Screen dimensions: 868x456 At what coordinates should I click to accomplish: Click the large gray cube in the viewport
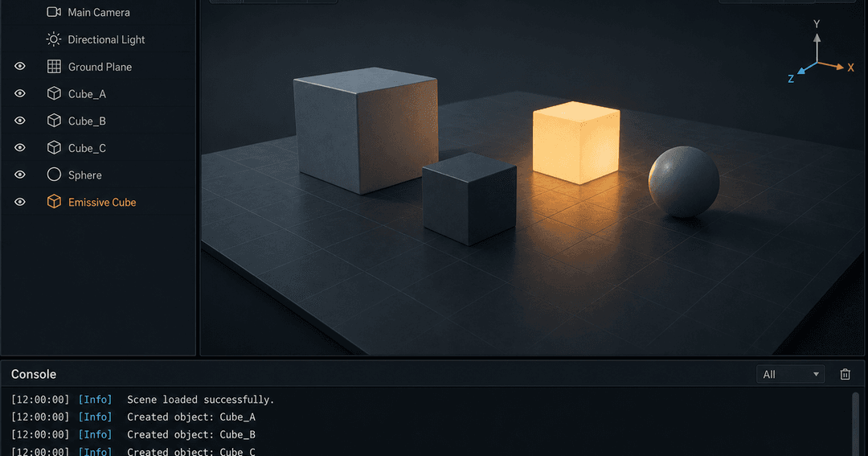pyautogui.click(x=366, y=130)
